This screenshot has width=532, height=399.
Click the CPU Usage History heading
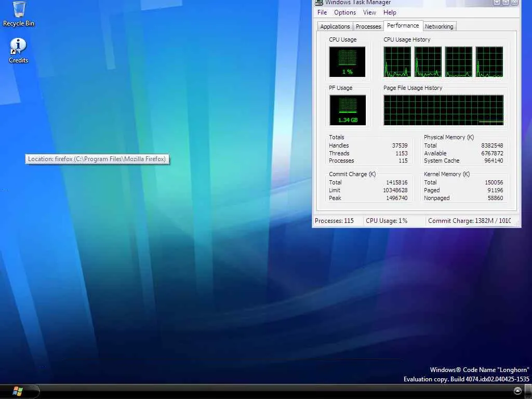407,39
